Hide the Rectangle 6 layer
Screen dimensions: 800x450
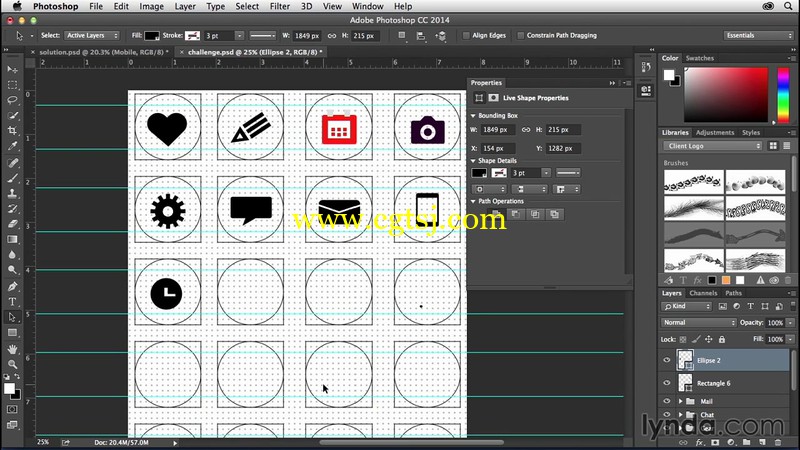tap(666, 383)
